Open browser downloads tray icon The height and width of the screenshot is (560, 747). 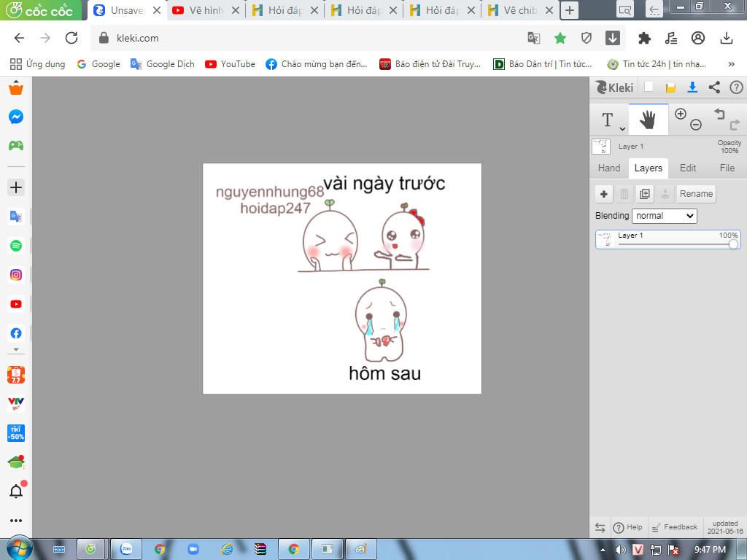click(x=727, y=38)
